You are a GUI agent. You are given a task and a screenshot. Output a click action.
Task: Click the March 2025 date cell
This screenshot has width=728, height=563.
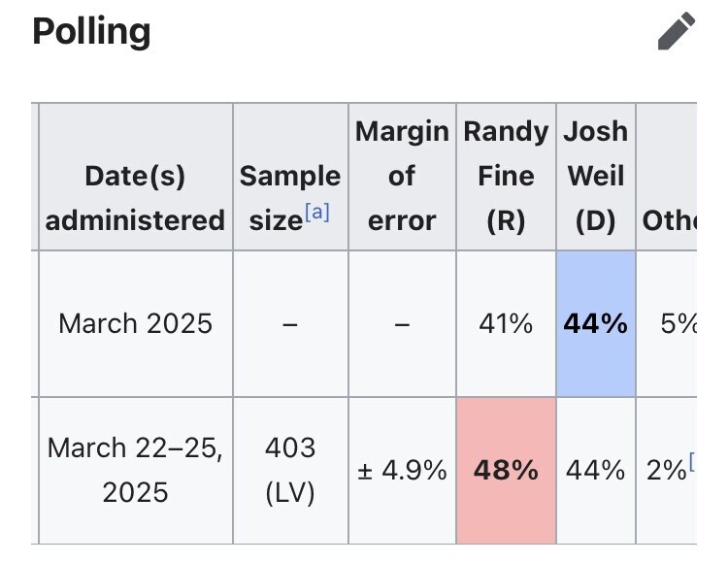point(135,323)
